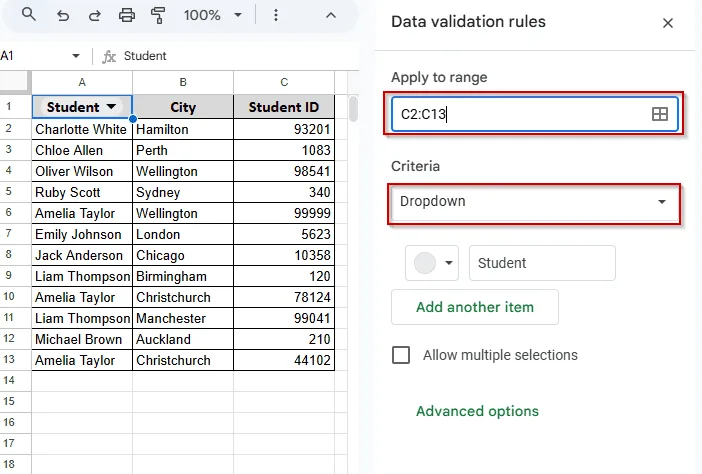Select row 14 header
The width and height of the screenshot is (702, 474).
tap(15, 380)
